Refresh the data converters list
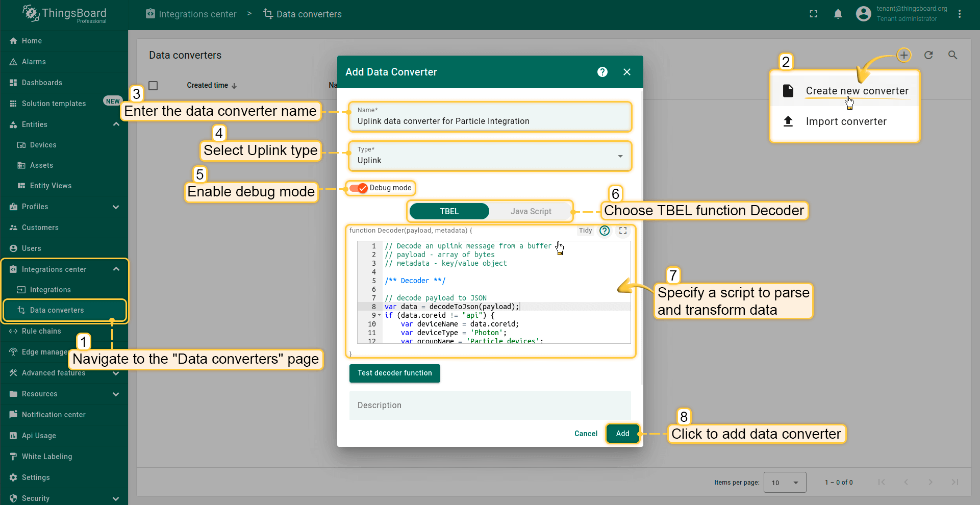 pos(928,55)
